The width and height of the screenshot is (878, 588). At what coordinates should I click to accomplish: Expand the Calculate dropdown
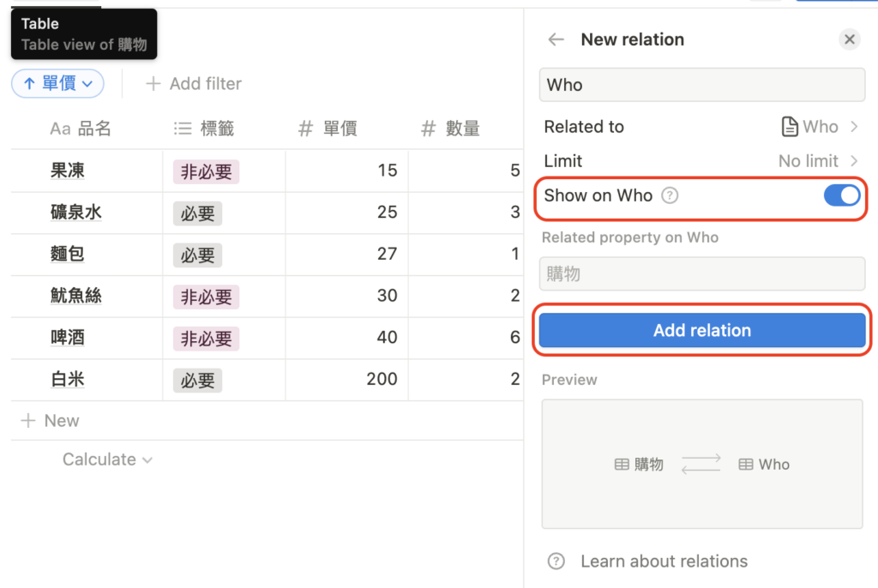[x=107, y=459]
